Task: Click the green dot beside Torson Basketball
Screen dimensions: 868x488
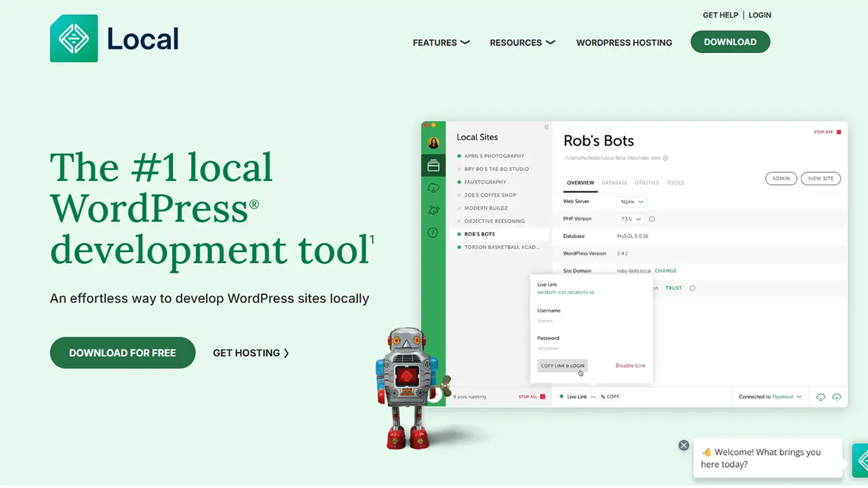Action: (459, 247)
